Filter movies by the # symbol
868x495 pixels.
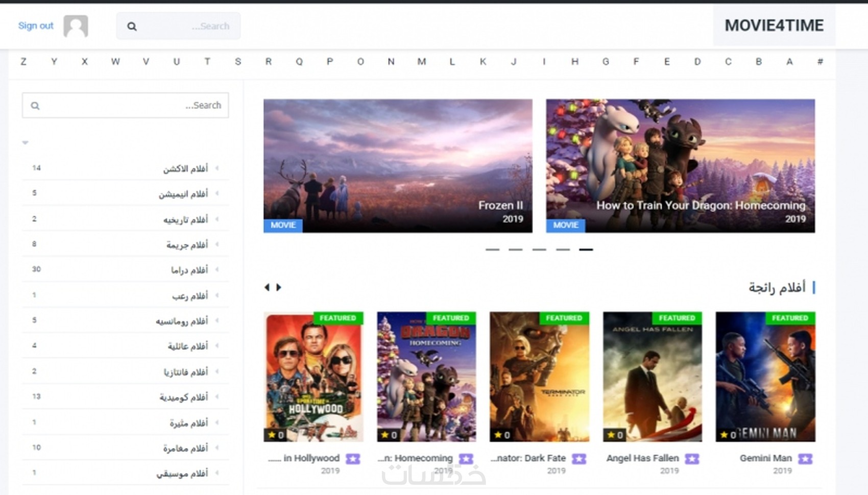(x=820, y=62)
